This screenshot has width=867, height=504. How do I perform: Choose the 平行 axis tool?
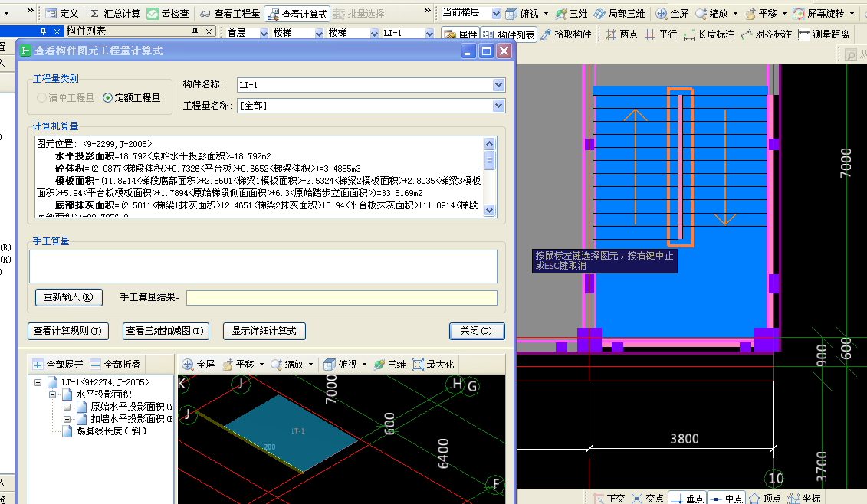coord(661,34)
